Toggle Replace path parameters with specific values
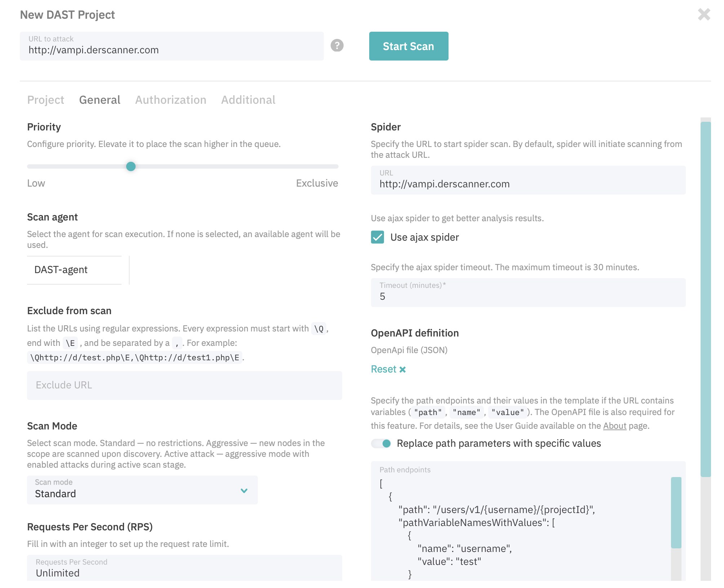This screenshot has height=588, width=724. [381, 444]
